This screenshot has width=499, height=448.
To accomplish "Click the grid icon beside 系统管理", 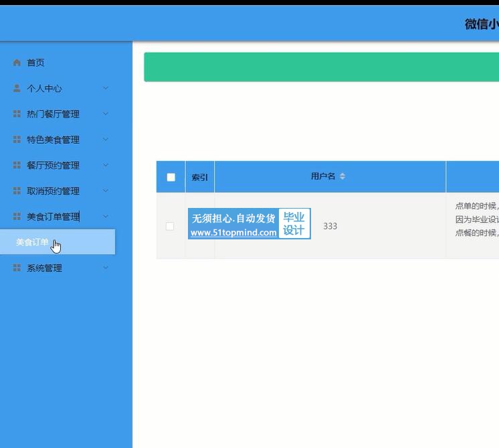I will click(17, 268).
